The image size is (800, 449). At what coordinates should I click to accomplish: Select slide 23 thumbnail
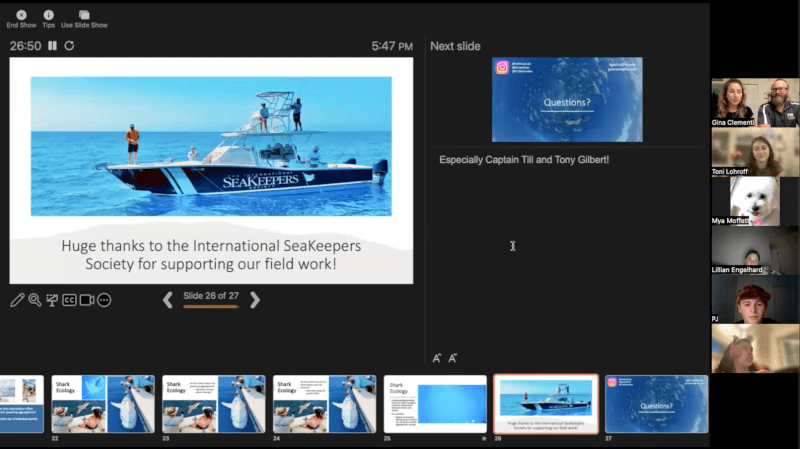point(214,404)
